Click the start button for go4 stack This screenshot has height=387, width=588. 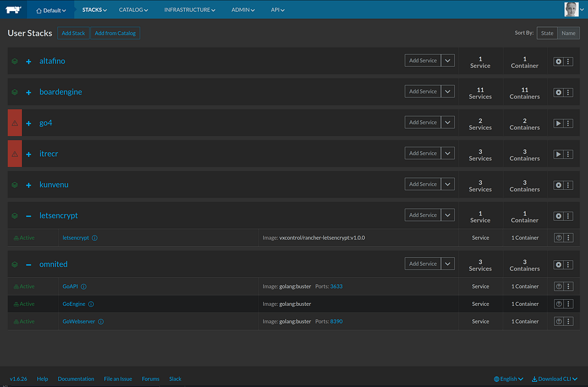559,123
